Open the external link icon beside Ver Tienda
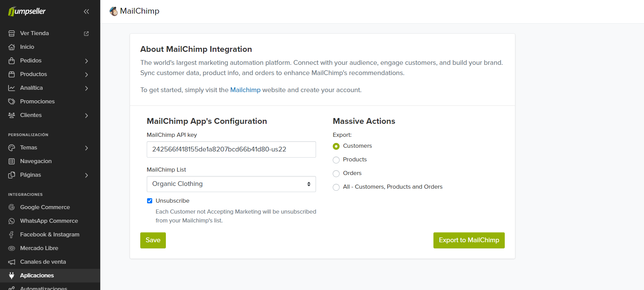644x290 pixels. 86,33
